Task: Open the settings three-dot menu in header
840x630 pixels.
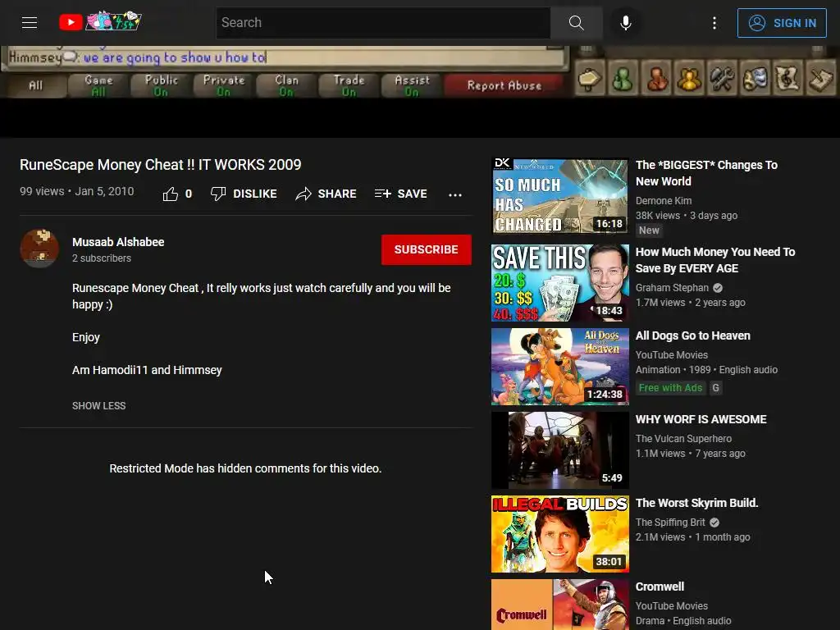Action: pyautogui.click(x=714, y=22)
